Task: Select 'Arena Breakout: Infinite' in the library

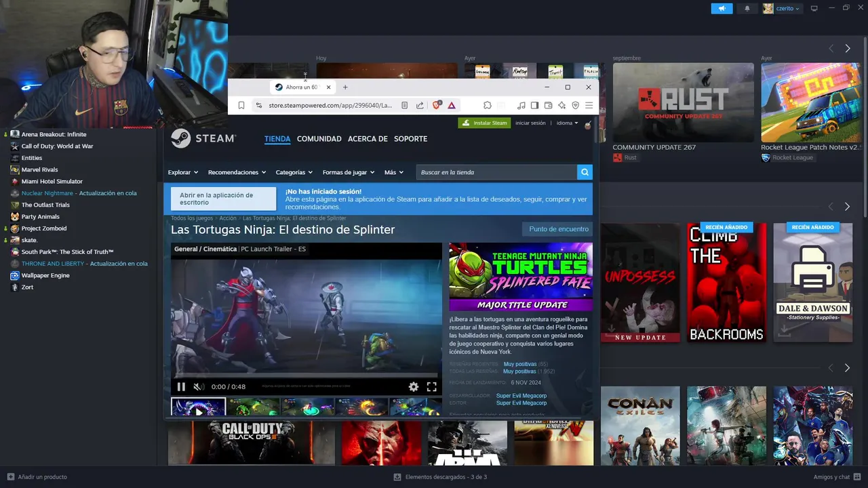Action: coord(54,134)
